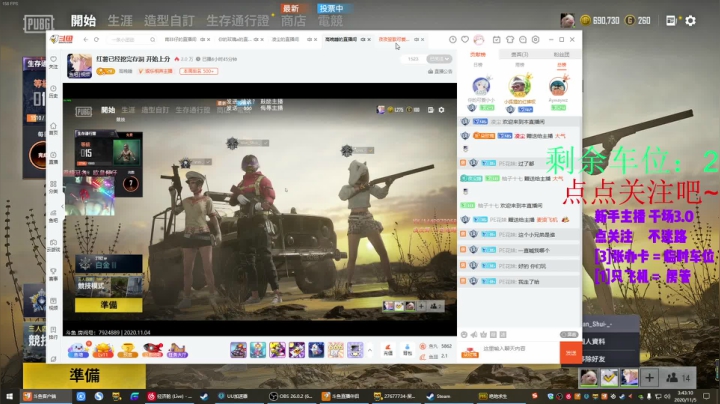Open the watch history clock icon in Douyu top bar

point(452,40)
